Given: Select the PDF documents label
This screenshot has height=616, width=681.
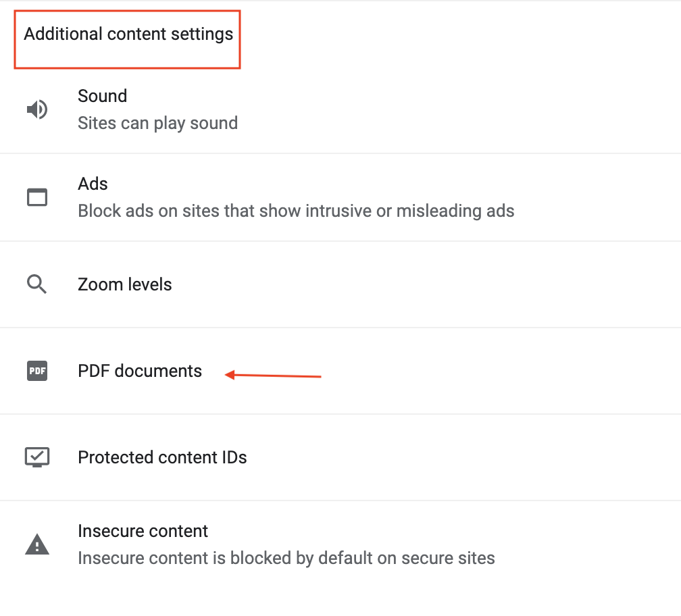Looking at the screenshot, I should pyautogui.click(x=140, y=371).
